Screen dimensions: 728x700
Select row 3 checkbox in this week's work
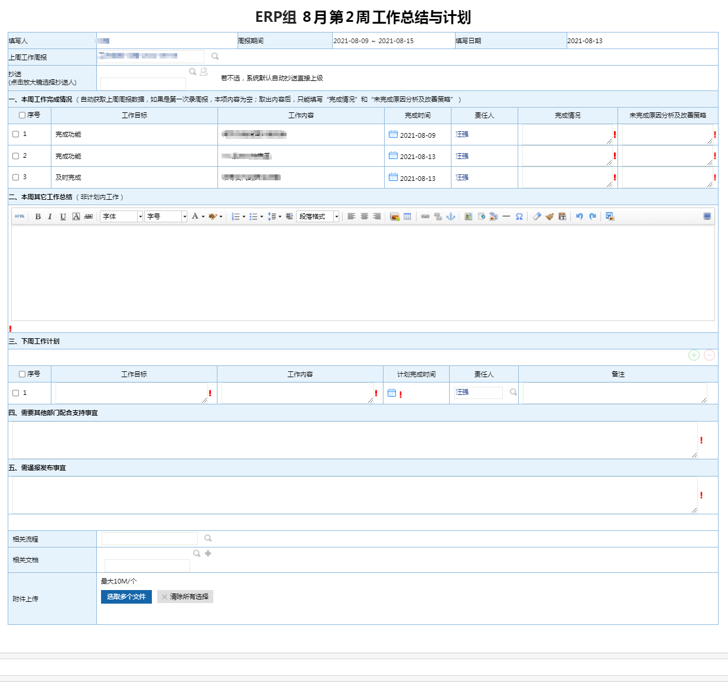(16, 177)
